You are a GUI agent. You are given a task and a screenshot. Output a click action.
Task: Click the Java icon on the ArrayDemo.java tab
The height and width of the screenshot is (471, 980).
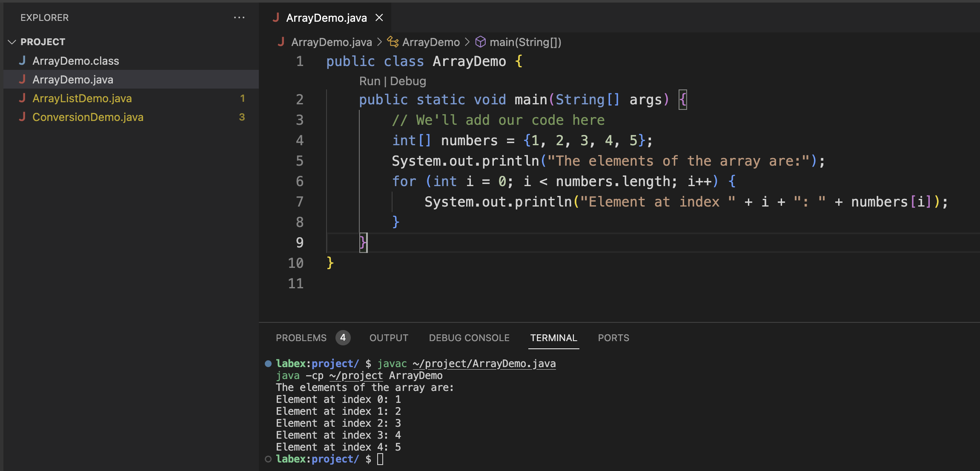[x=277, y=17]
